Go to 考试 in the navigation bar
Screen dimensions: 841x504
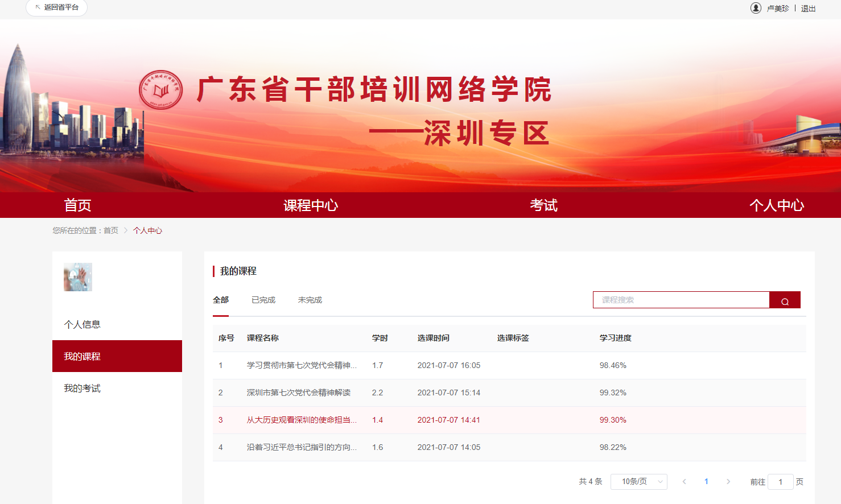[543, 205]
